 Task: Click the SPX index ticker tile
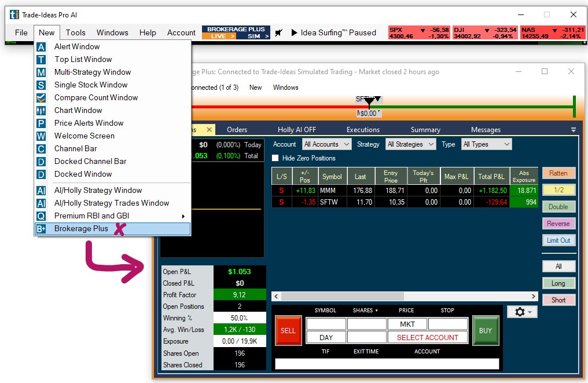(419, 32)
